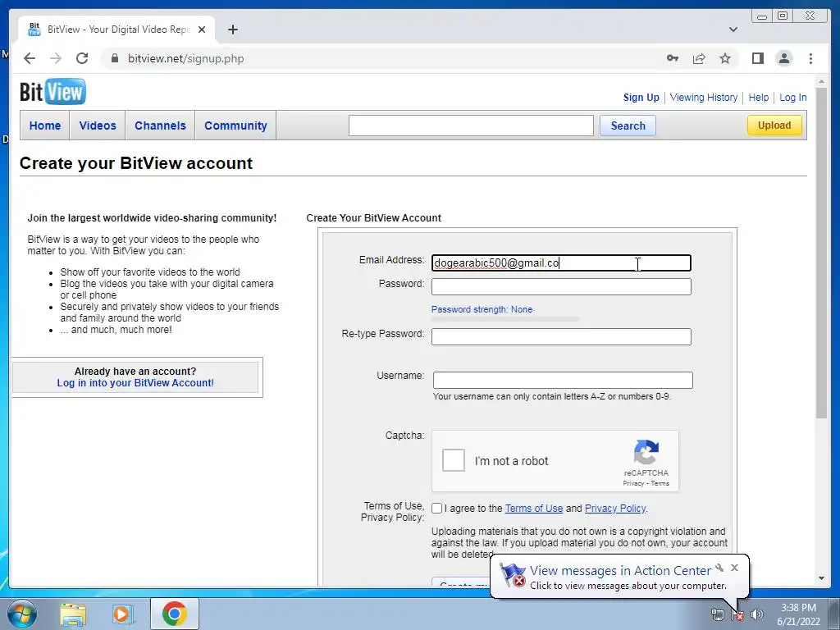The image size is (840, 630).
Task: Select the BitView browser tab
Action: pyautogui.click(x=117, y=30)
